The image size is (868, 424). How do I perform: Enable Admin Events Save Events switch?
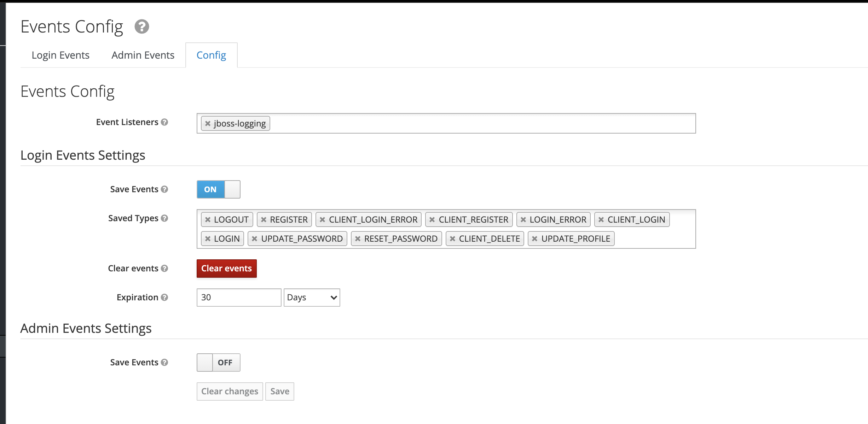coord(218,363)
